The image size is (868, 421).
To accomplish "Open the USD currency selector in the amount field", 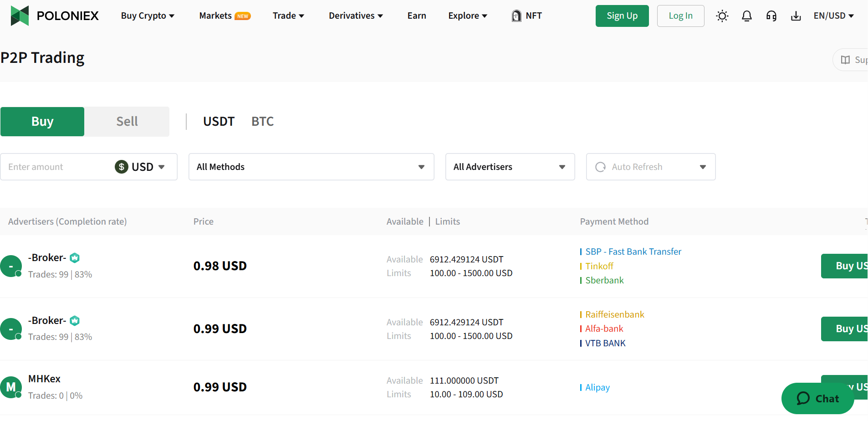I will pos(140,167).
